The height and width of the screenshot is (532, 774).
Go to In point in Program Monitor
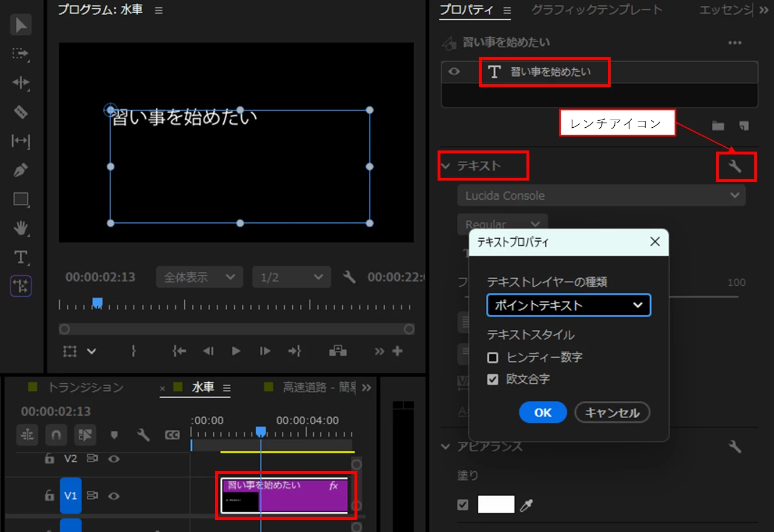(x=179, y=351)
